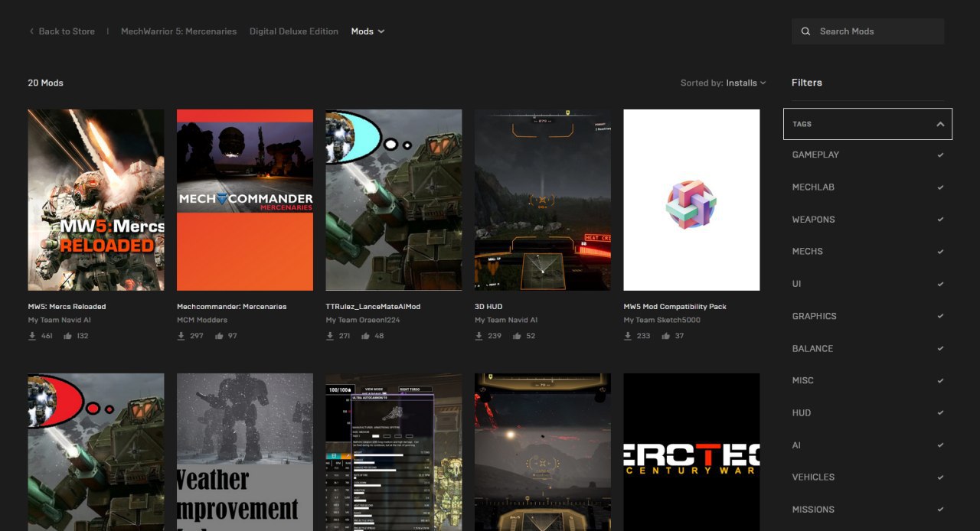Toggle the WEAPONS tag filter
The height and width of the screenshot is (531, 980).
(x=867, y=219)
